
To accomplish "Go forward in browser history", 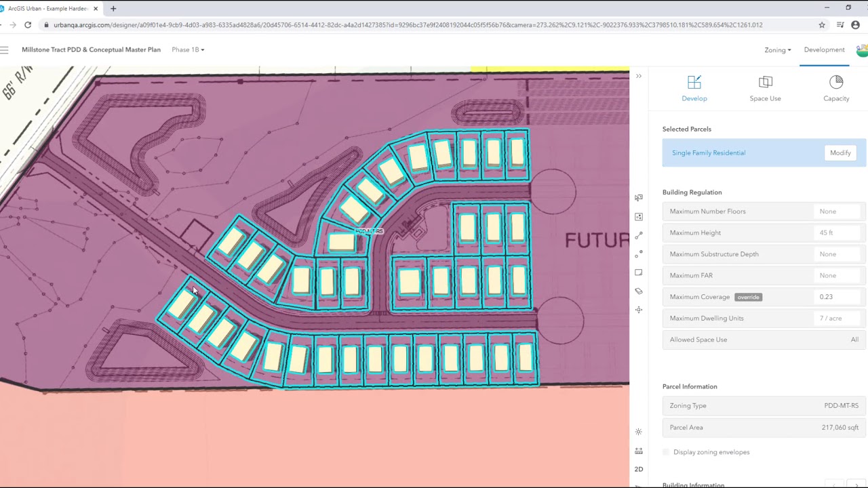I will point(12,25).
